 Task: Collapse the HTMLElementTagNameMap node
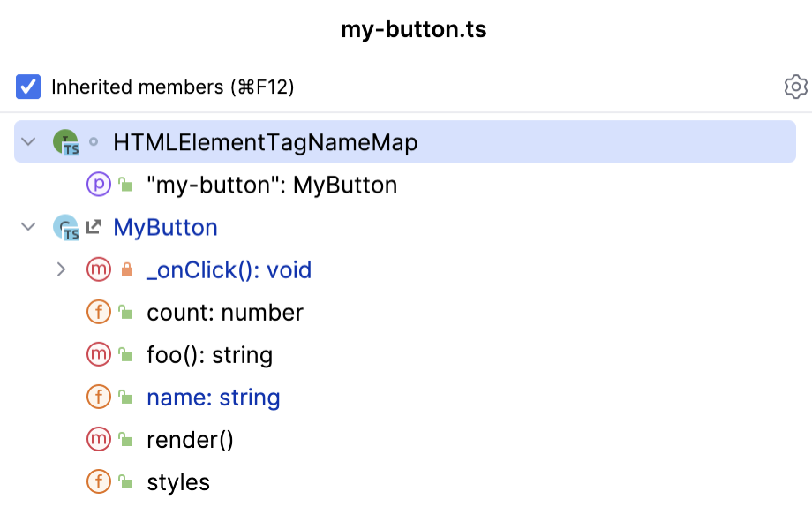(x=27, y=141)
